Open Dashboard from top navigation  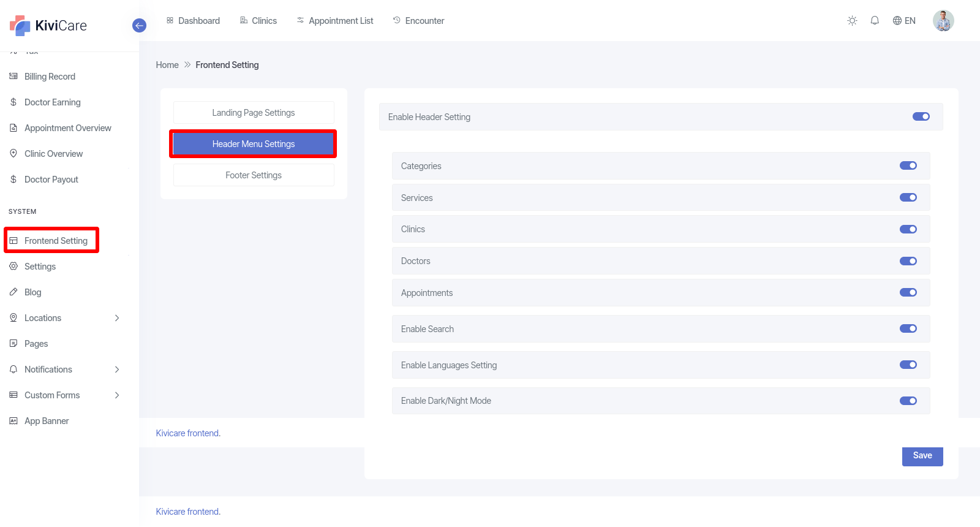tap(199, 21)
